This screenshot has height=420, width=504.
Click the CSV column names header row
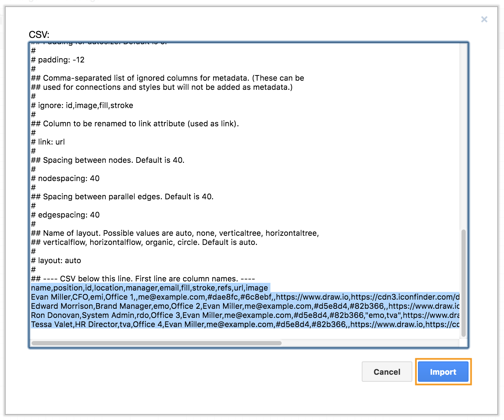tap(149, 288)
